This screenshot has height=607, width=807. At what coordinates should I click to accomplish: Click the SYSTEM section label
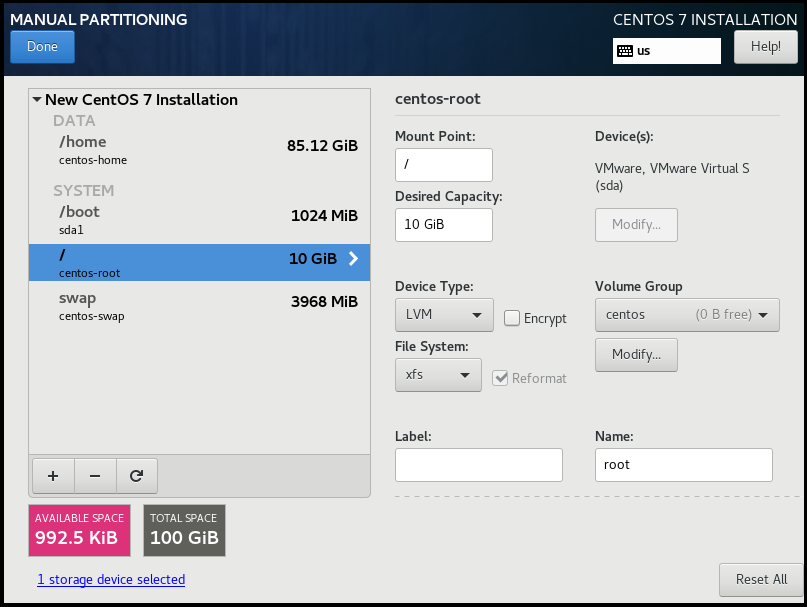[x=83, y=190]
